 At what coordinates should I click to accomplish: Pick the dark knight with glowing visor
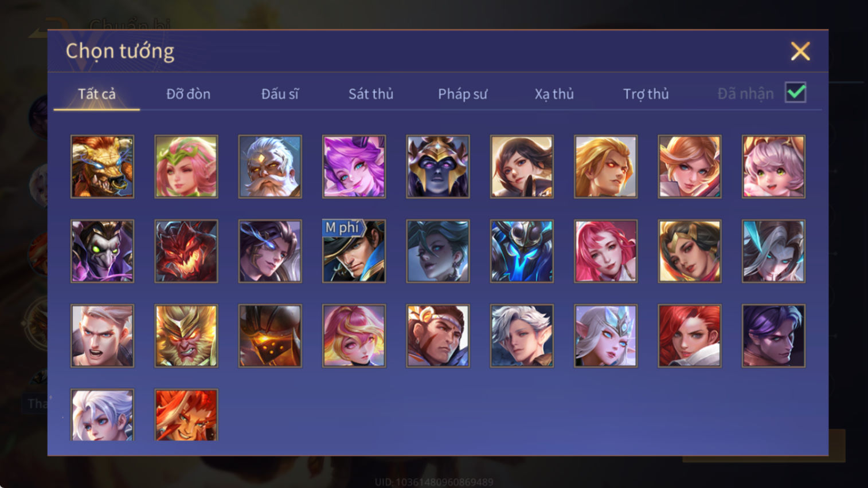point(270,336)
